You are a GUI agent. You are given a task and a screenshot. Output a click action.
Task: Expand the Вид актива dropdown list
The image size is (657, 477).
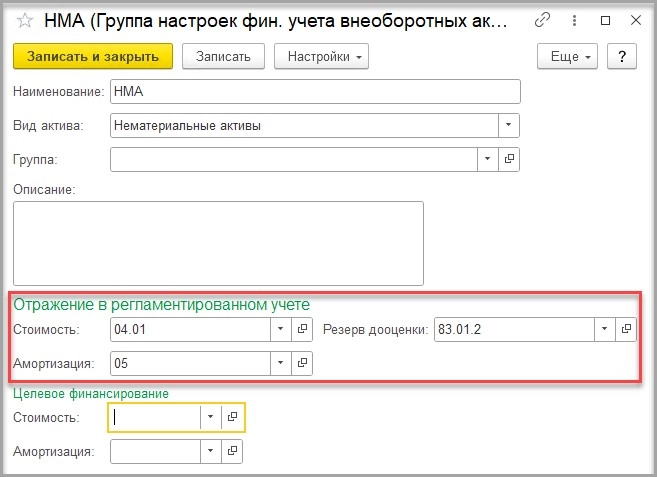pyautogui.click(x=509, y=125)
